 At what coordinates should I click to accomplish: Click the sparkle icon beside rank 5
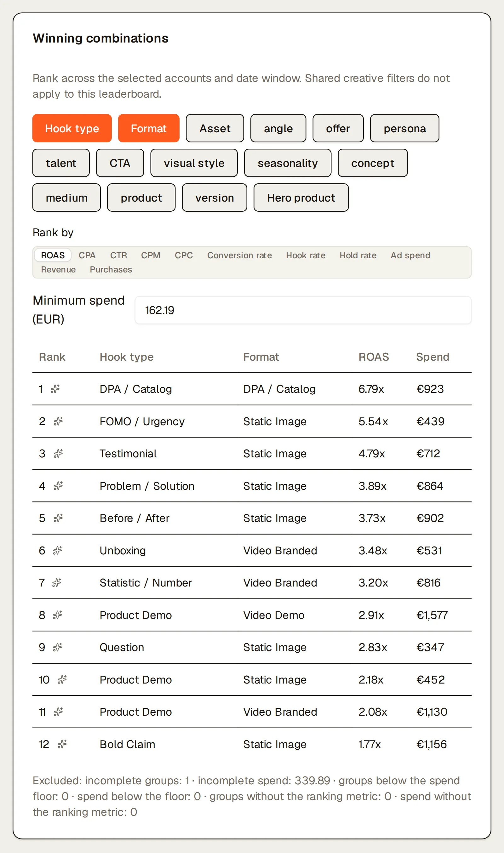(x=58, y=518)
